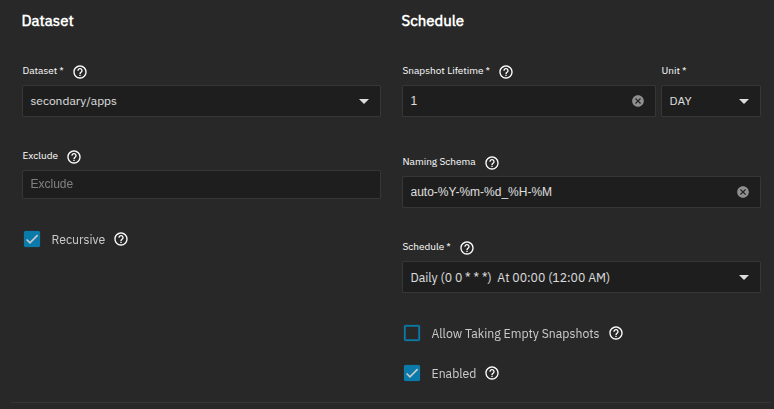774x409 pixels.
Task: Open help for Allow Taking Empty Snapshots
Action: (x=616, y=333)
